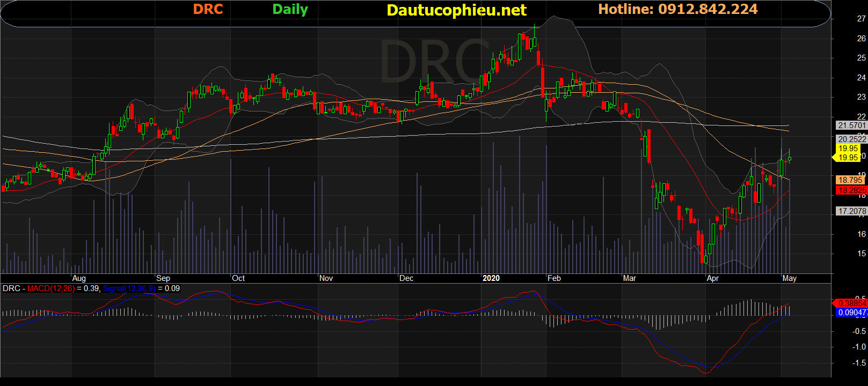Click the blue Signal(12,26,9) legend label

(x=129, y=288)
